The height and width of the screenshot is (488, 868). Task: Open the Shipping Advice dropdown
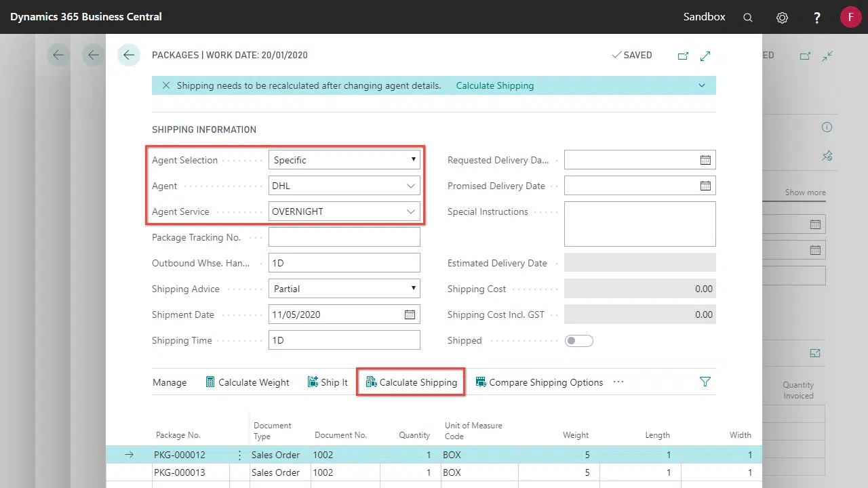pyautogui.click(x=344, y=289)
